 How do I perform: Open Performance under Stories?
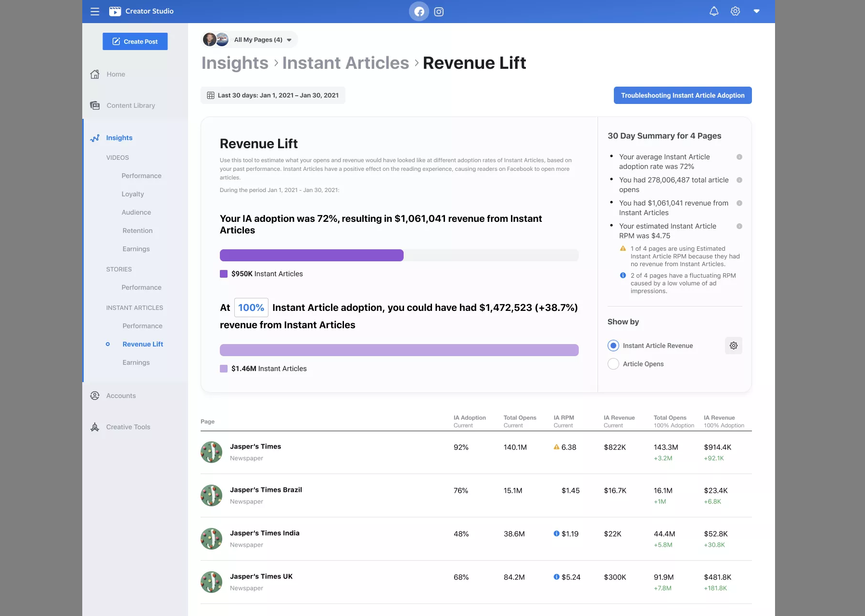click(141, 287)
